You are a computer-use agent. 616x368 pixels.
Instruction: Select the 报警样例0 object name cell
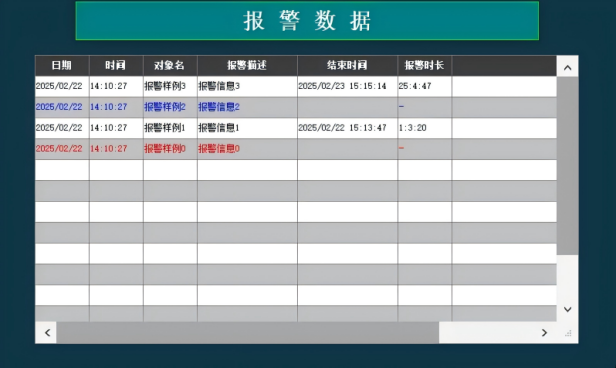[170, 148]
